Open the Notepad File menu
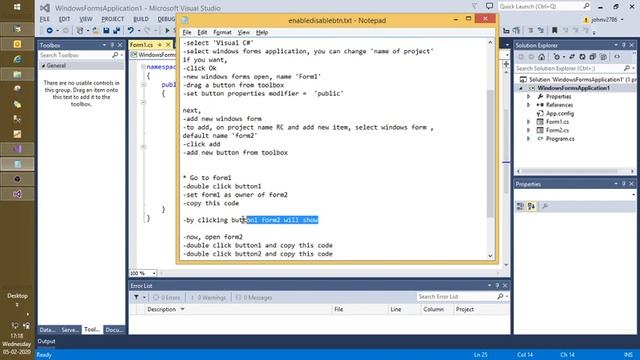Viewport: 640px width, 360px height. click(x=187, y=32)
